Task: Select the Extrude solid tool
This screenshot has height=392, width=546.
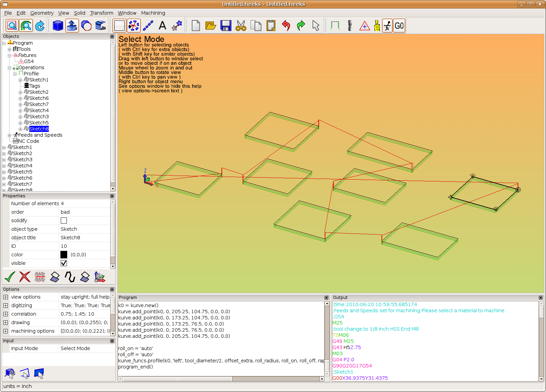Action: pyautogui.click(x=72, y=25)
